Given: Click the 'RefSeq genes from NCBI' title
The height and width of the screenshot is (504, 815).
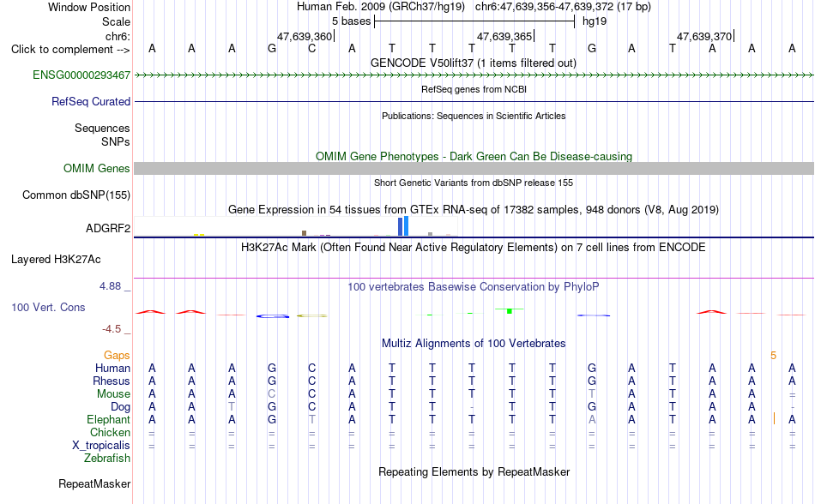Looking at the screenshot, I should 474,89.
